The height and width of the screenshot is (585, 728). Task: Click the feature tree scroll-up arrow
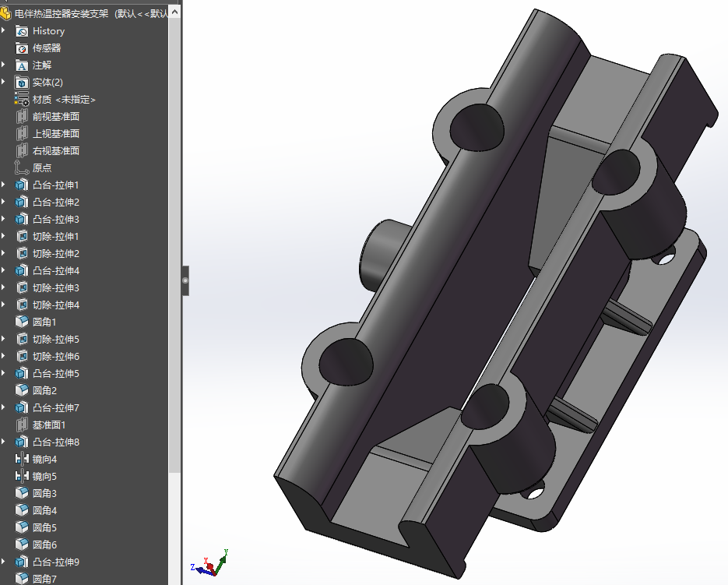174,12
